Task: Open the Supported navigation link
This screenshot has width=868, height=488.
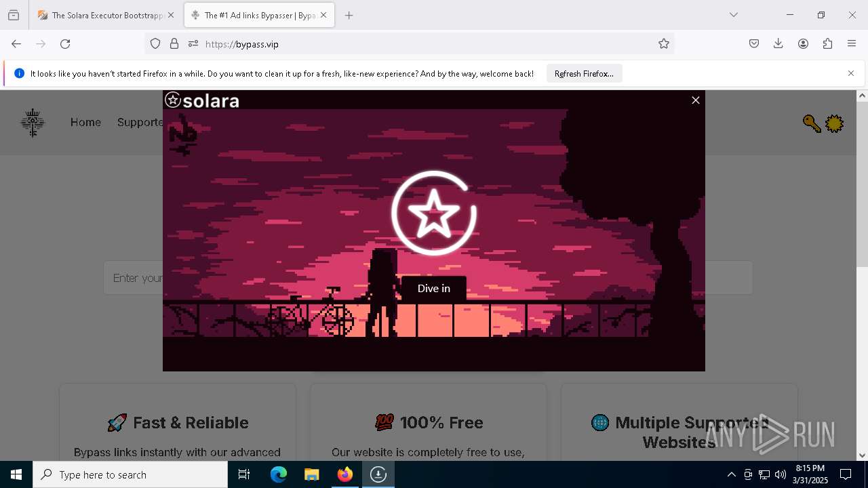Action: coord(140,122)
